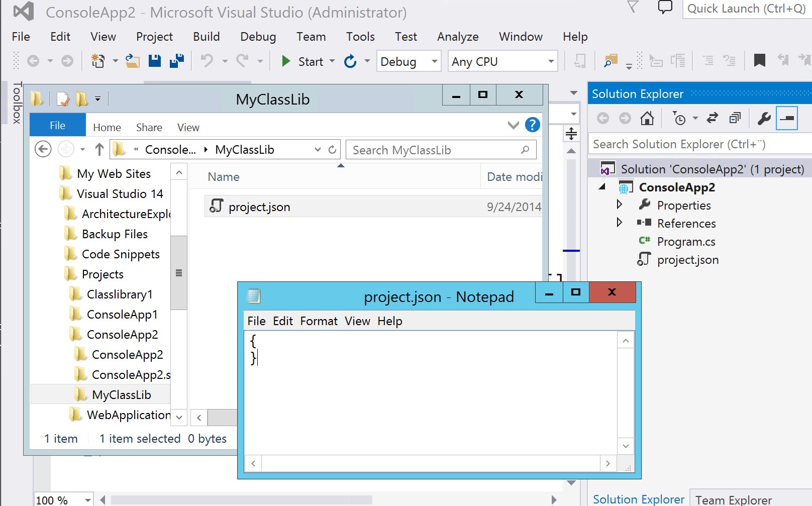Select the Code Snippets folder in tree
This screenshot has width=812, height=506.
(121, 254)
